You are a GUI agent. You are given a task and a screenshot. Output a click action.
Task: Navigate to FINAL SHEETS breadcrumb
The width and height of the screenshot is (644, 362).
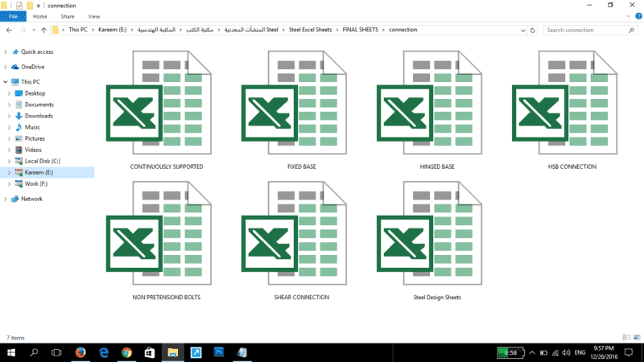pos(360,30)
